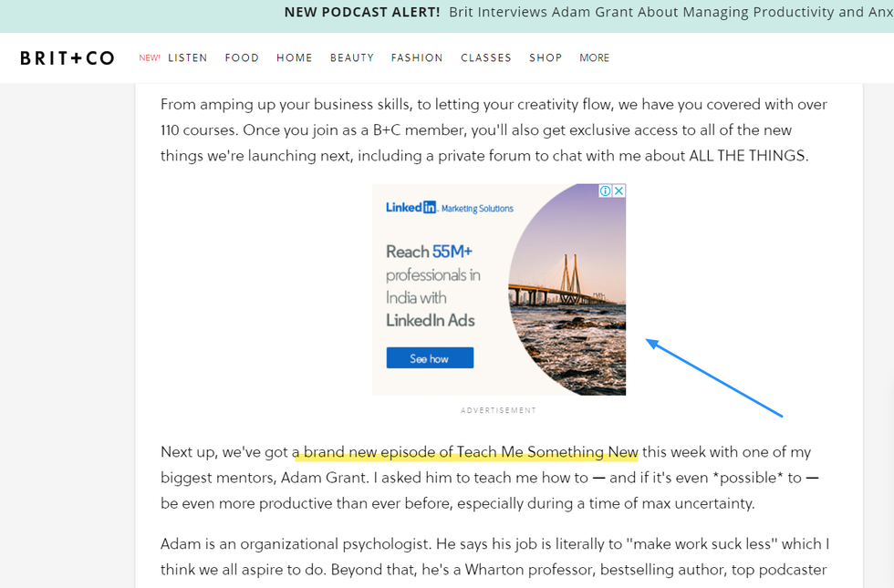Click the red NEW! badge
The height and width of the screenshot is (588, 894).
150,58
